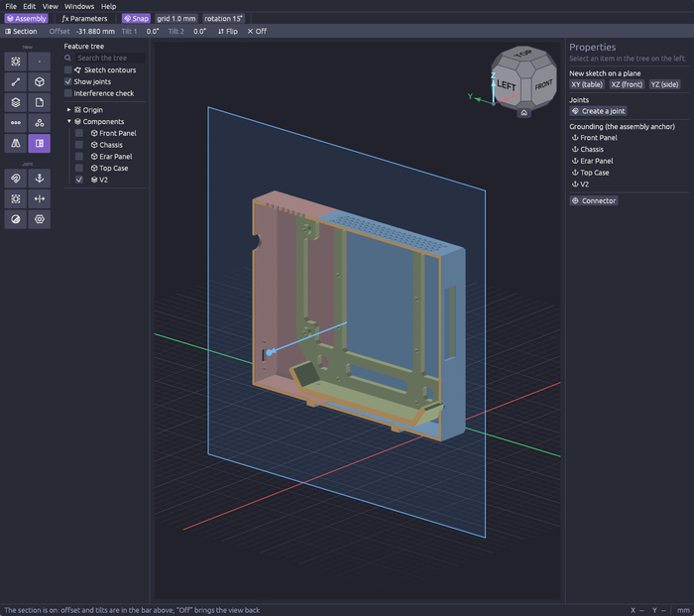694x616 pixels.
Task: Focus the Search the tree field
Action: [110, 58]
